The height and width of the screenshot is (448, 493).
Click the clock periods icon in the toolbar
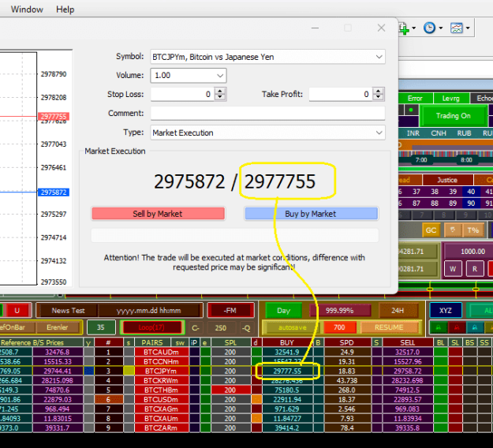coord(429,28)
